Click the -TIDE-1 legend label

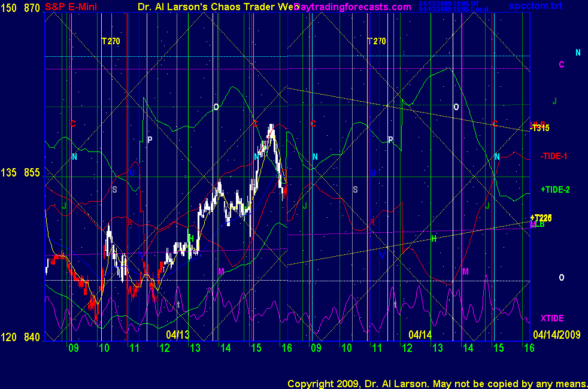point(553,156)
